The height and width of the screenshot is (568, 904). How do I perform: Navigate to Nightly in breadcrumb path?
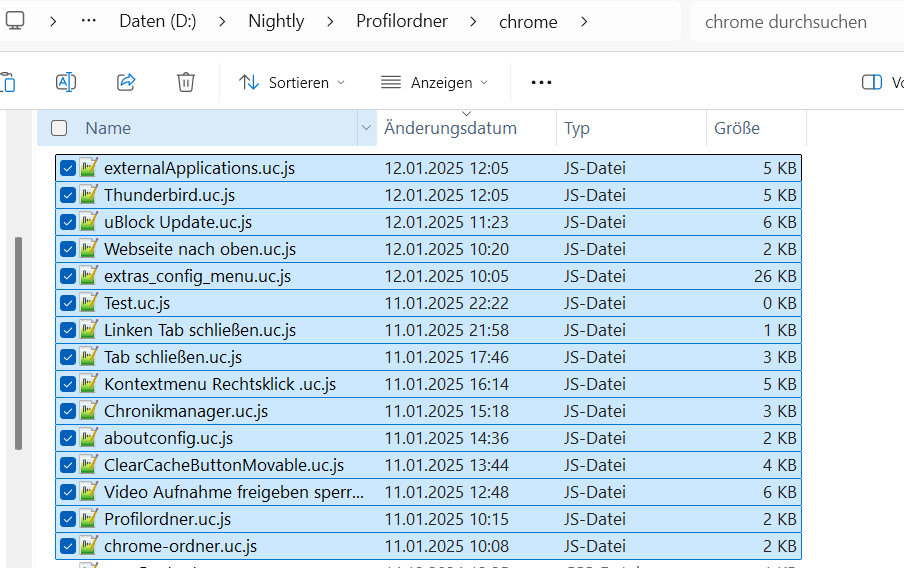[276, 21]
